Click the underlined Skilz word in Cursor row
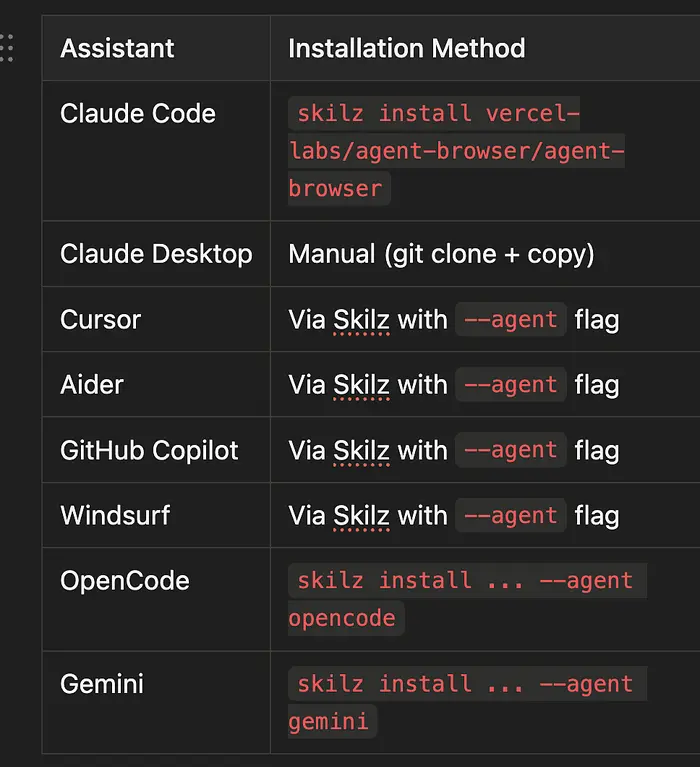700x767 pixels. (x=361, y=320)
